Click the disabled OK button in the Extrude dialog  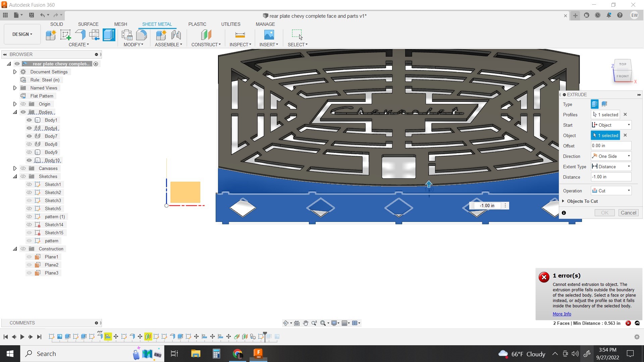pyautogui.click(x=604, y=213)
